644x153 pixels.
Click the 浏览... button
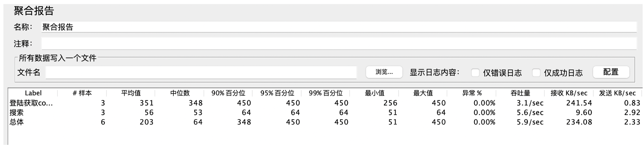pyautogui.click(x=384, y=72)
